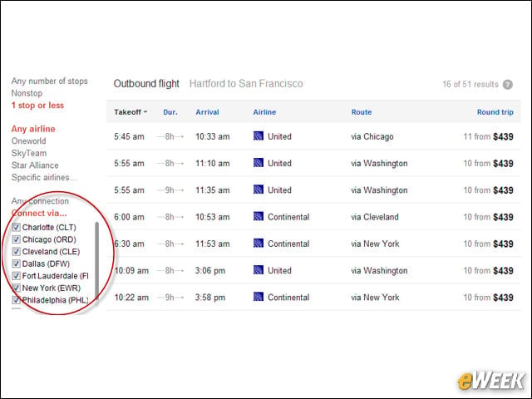Uncheck the New York (EWR) connection checkbox

16,288
